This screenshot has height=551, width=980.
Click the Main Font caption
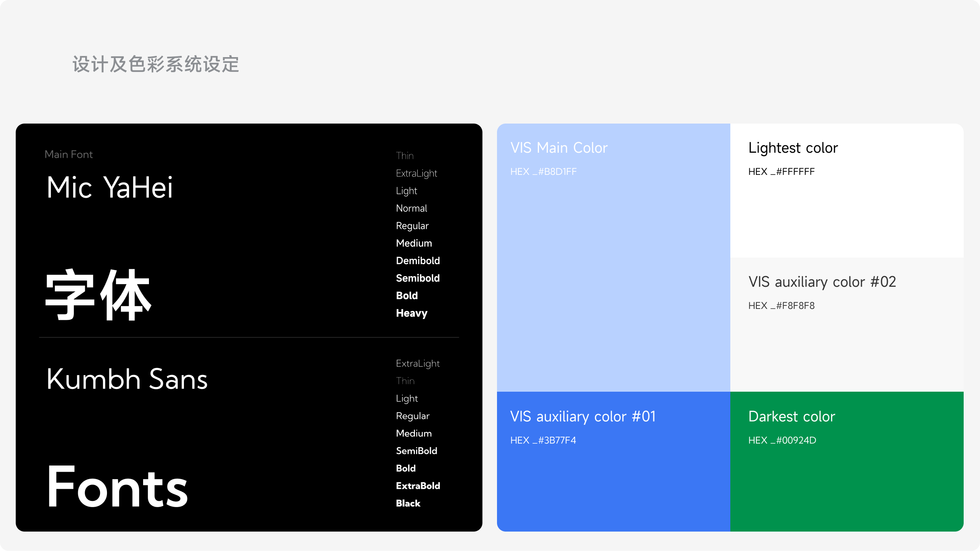click(68, 155)
